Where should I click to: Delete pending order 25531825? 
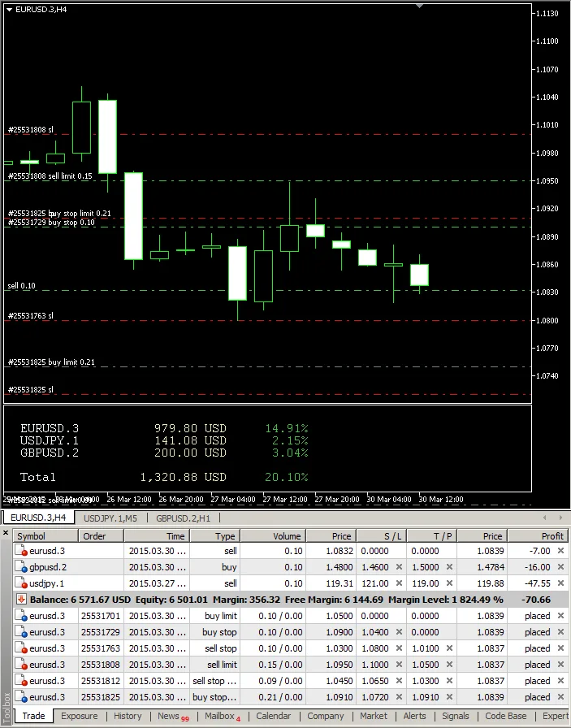click(x=560, y=697)
